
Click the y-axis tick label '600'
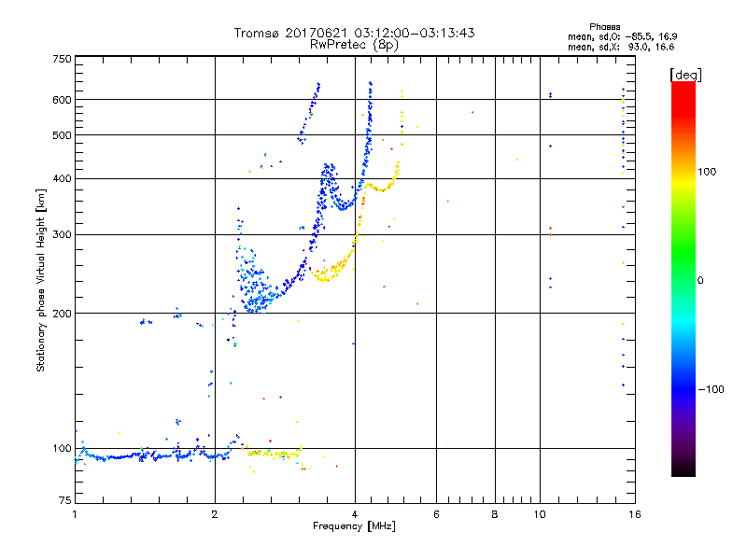click(62, 100)
